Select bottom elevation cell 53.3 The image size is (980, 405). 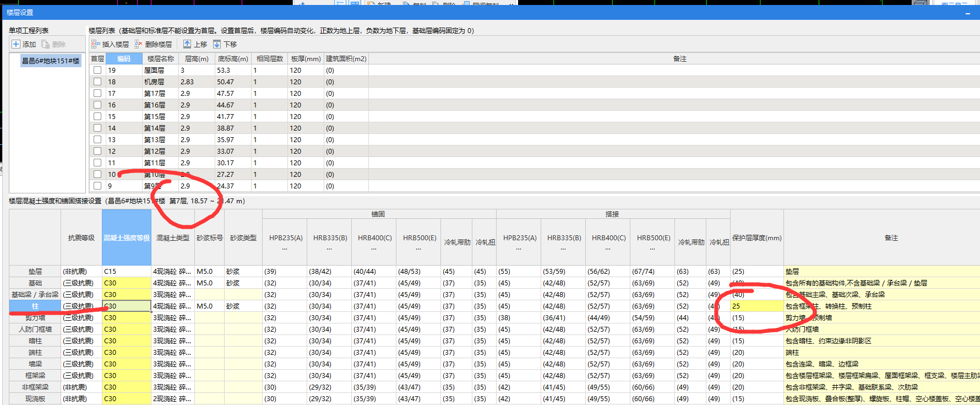(233, 70)
